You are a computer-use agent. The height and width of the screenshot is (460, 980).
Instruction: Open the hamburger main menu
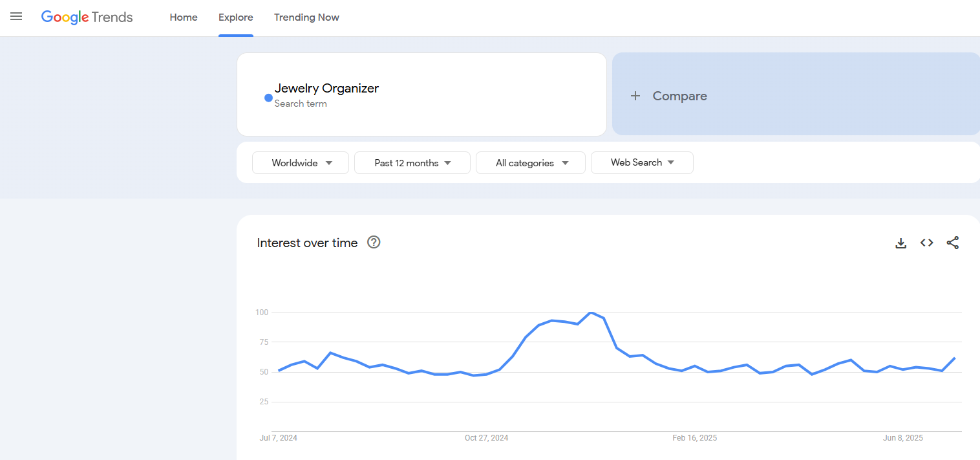pos(16,17)
